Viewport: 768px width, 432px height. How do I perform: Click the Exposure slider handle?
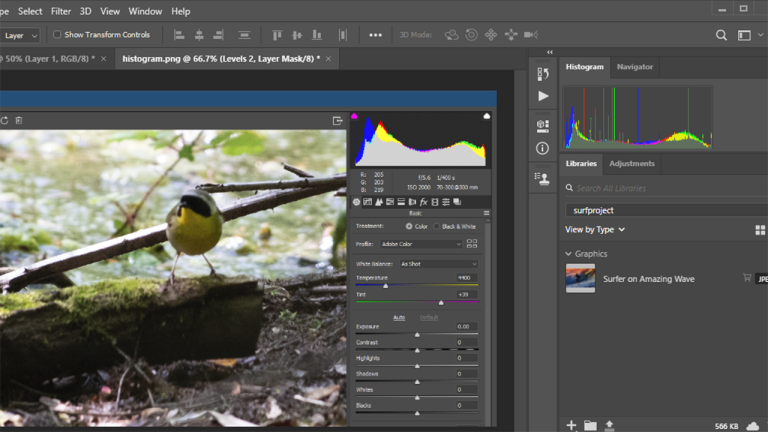(417, 335)
